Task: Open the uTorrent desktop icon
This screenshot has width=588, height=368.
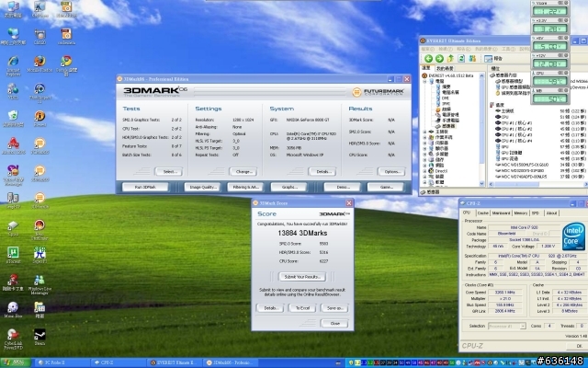Action: point(13,254)
